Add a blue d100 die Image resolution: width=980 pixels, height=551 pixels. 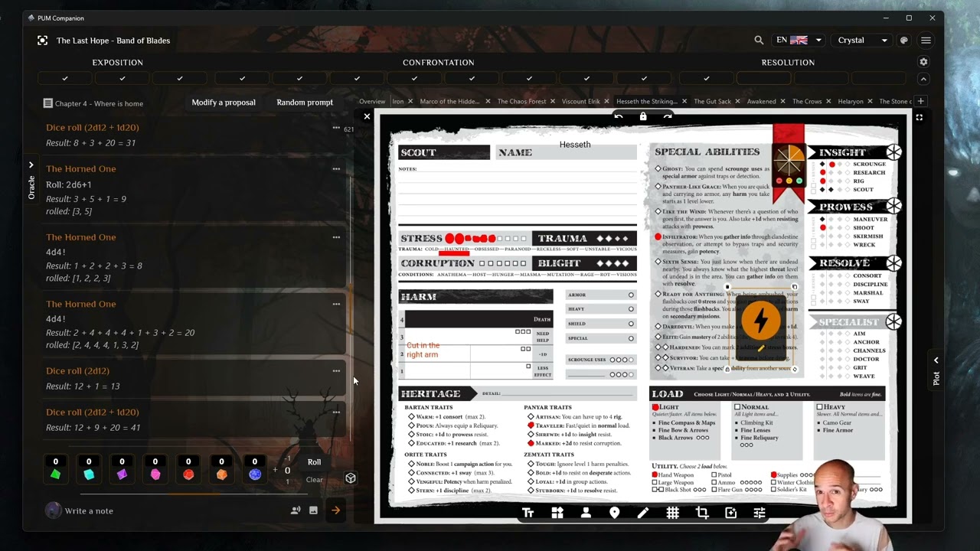click(255, 474)
